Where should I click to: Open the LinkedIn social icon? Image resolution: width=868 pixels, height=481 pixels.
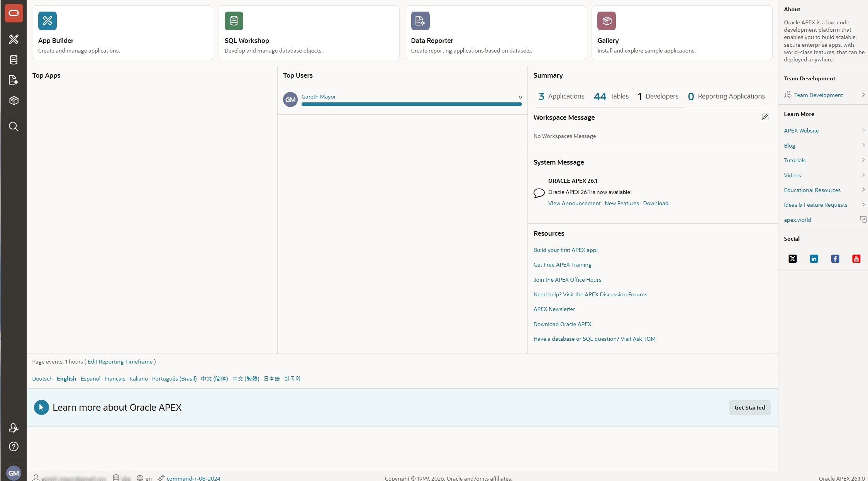click(x=814, y=259)
